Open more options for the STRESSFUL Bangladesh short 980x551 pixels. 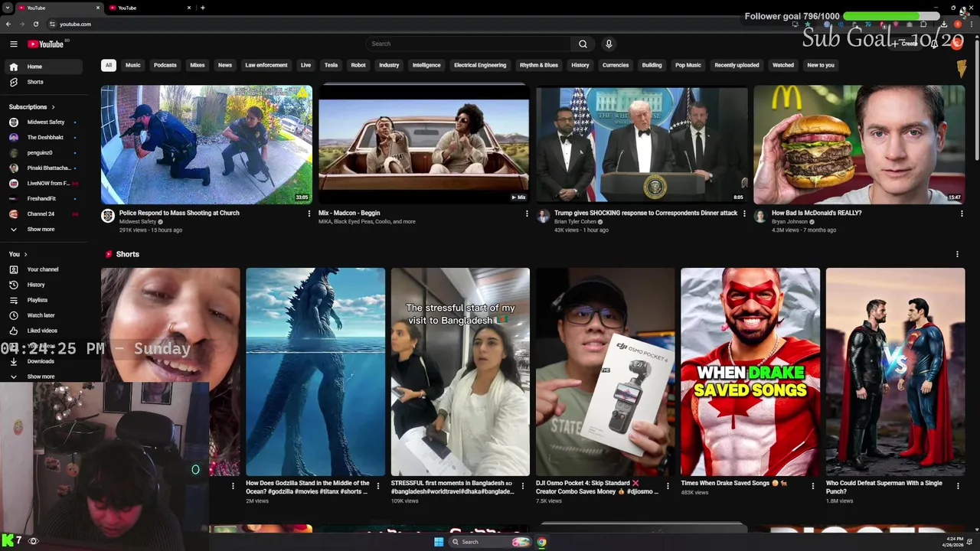[x=523, y=484]
